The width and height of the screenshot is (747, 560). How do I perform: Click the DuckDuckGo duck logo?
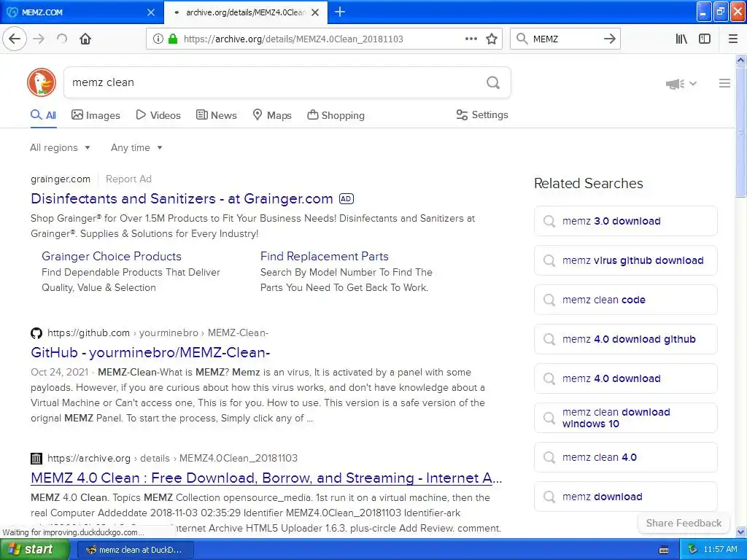click(x=42, y=82)
